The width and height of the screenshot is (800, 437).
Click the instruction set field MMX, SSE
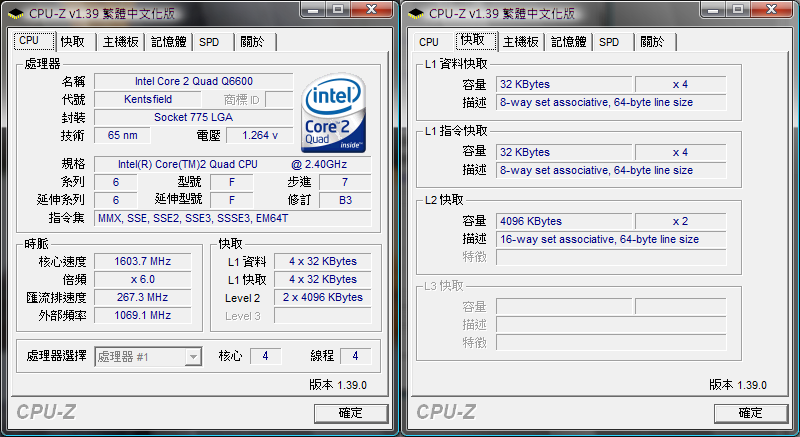[x=233, y=218]
